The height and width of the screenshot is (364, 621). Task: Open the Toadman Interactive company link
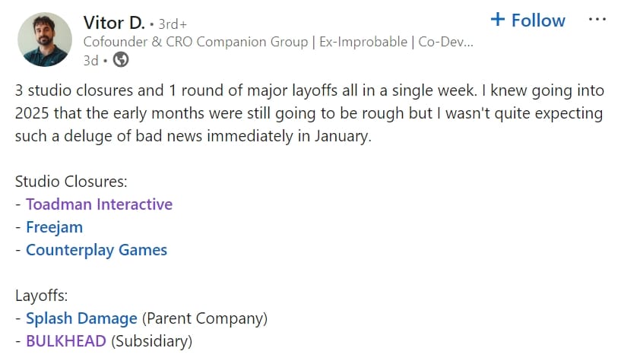click(x=99, y=204)
